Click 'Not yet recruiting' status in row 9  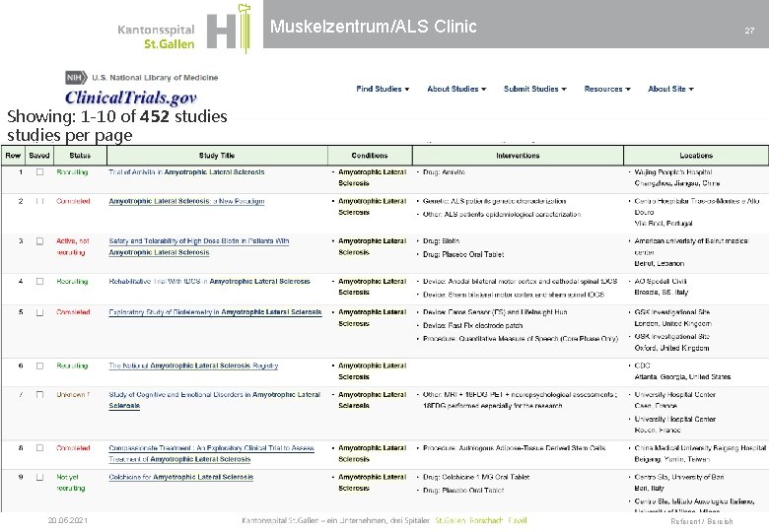coord(71,483)
